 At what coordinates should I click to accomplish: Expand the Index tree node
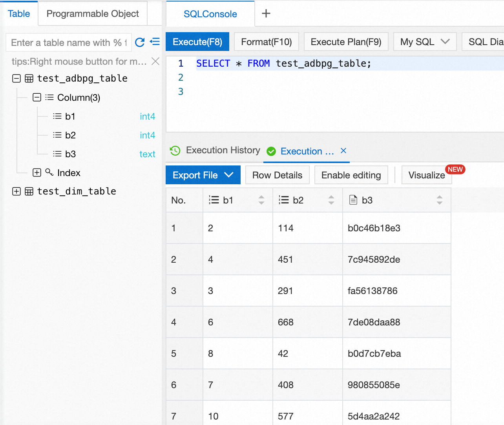[37, 173]
